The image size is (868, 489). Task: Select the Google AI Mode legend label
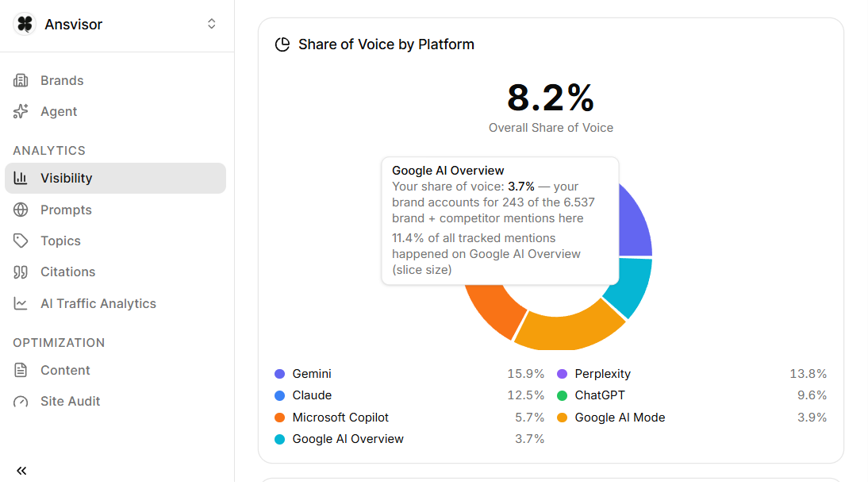[620, 418]
